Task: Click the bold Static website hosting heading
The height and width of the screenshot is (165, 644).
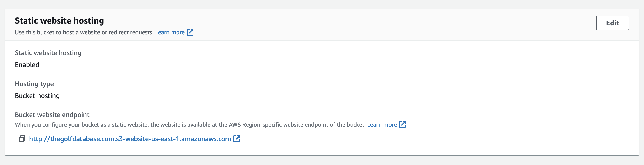Action: (59, 21)
